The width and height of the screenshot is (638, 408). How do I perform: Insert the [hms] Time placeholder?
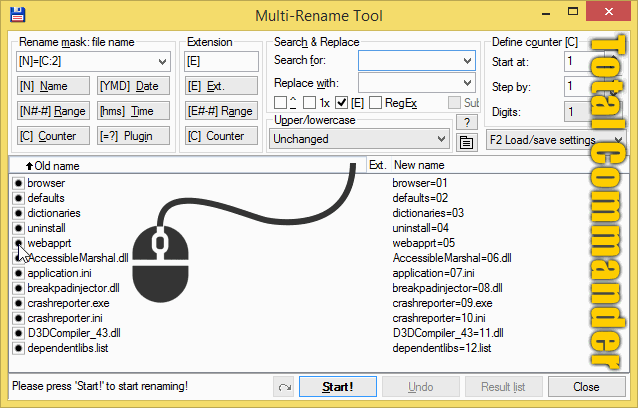[133, 111]
